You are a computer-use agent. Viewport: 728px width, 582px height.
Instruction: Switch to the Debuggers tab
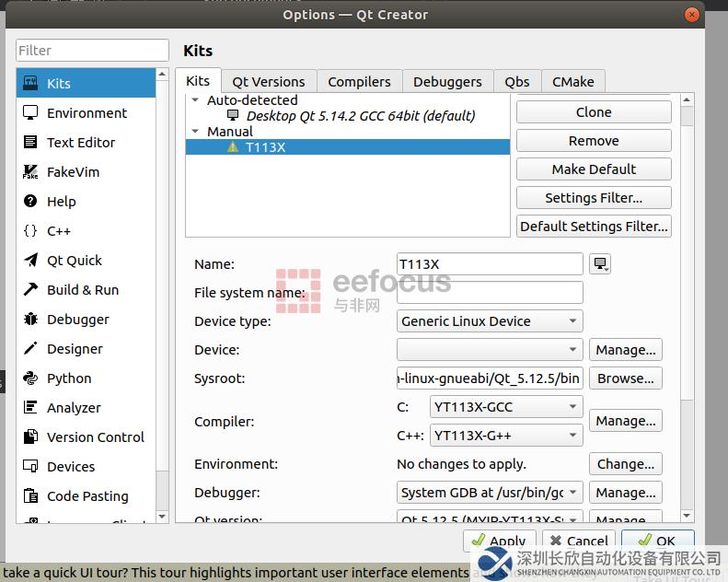point(447,82)
